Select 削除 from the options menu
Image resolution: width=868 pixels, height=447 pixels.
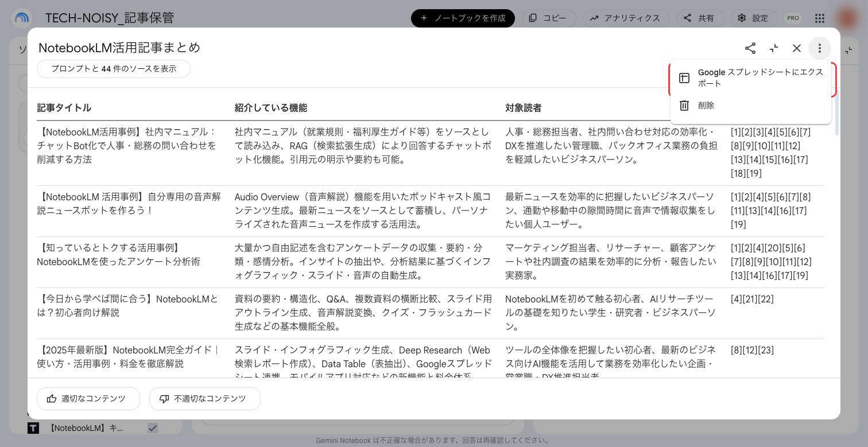pyautogui.click(x=750, y=106)
